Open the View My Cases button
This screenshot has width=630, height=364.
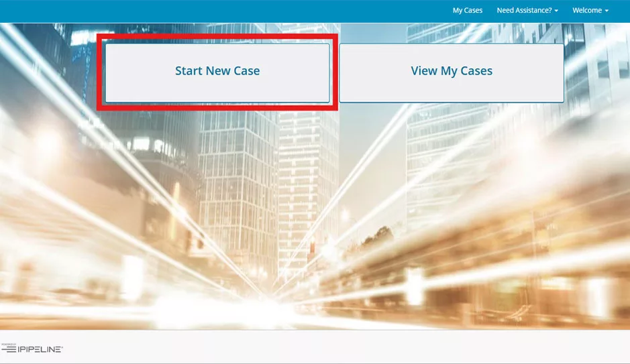tap(451, 72)
